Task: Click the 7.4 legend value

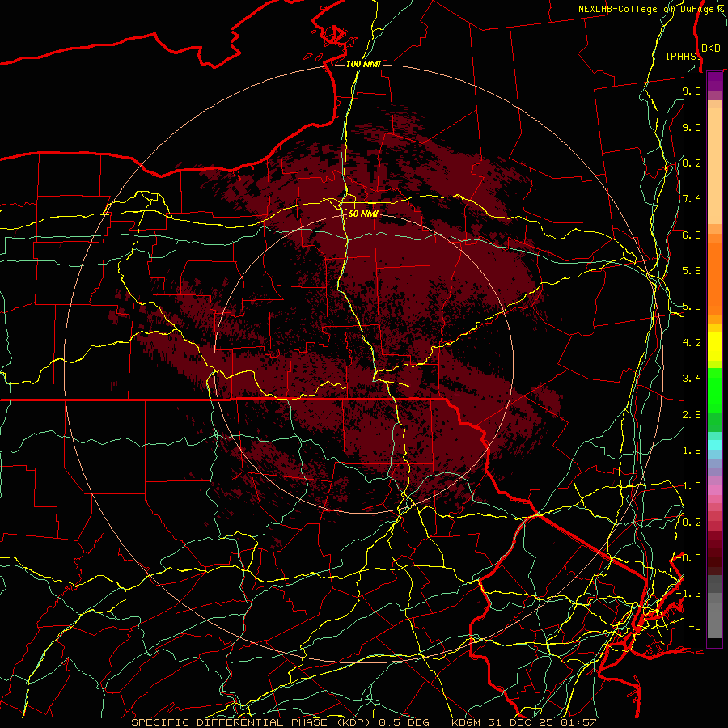Action: coord(692,199)
